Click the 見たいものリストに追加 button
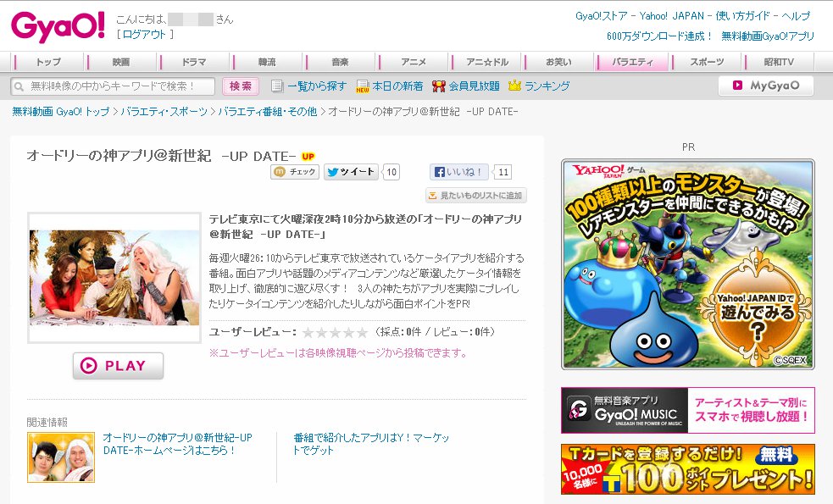This screenshot has width=833, height=504. [x=476, y=196]
